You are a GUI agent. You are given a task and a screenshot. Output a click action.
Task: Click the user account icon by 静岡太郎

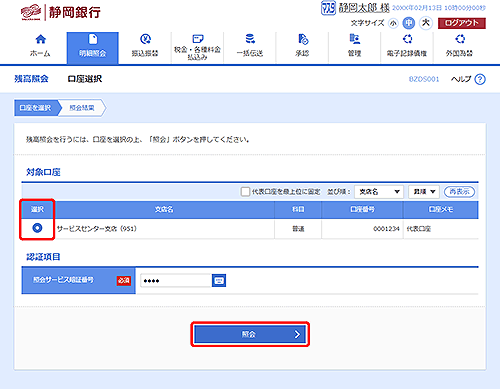(x=328, y=8)
